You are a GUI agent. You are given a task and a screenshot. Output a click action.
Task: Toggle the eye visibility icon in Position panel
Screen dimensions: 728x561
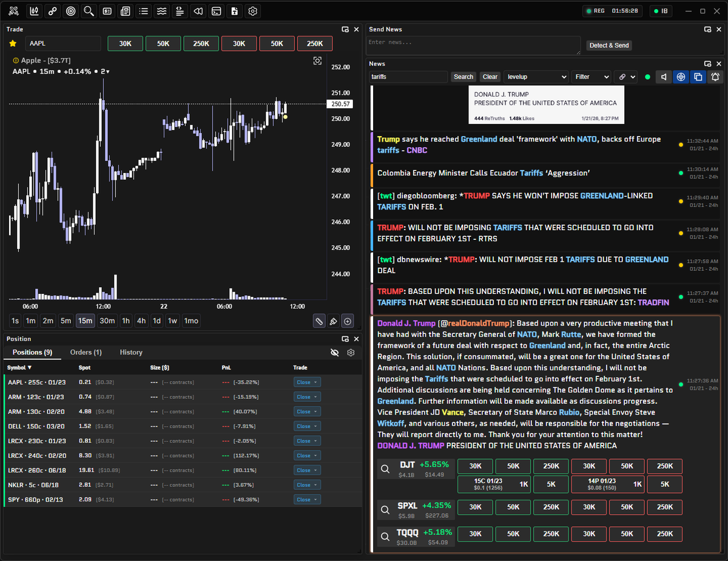pos(334,352)
